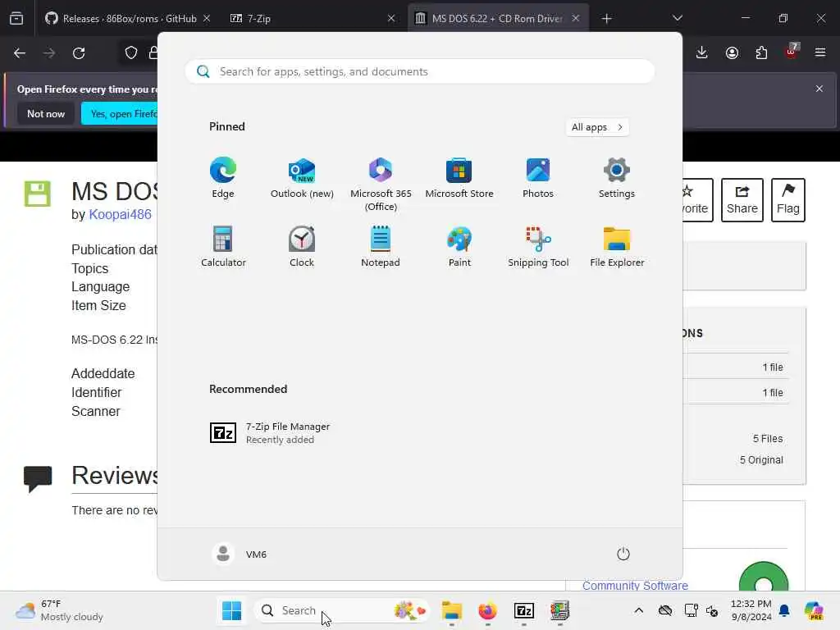Open the weather widget showing 67°F
This screenshot has width=840, height=630.
pos(59,610)
